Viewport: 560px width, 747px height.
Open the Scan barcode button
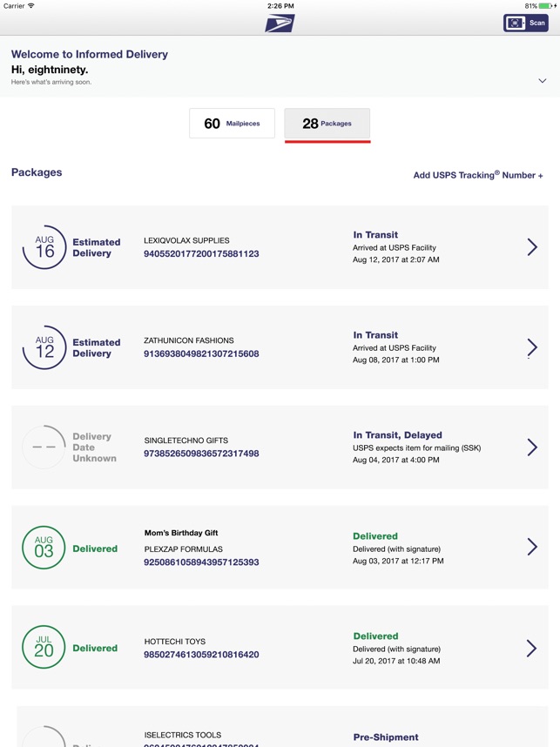(526, 23)
